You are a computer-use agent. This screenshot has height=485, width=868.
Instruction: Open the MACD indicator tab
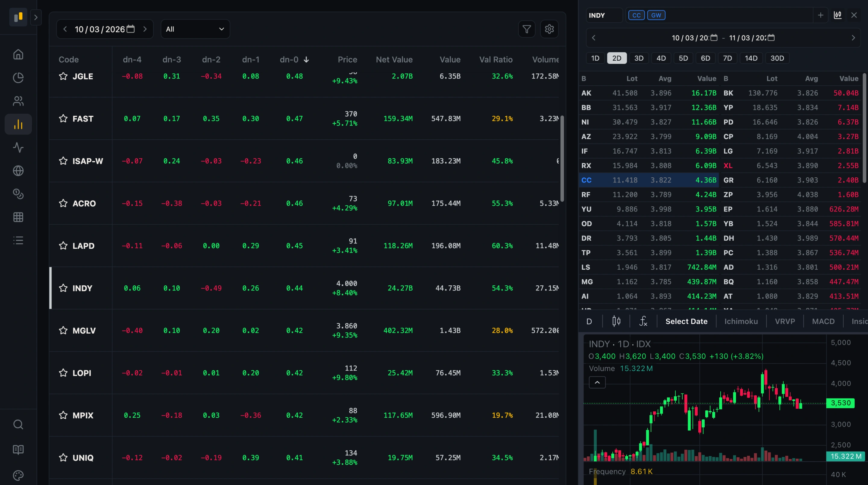(823, 321)
